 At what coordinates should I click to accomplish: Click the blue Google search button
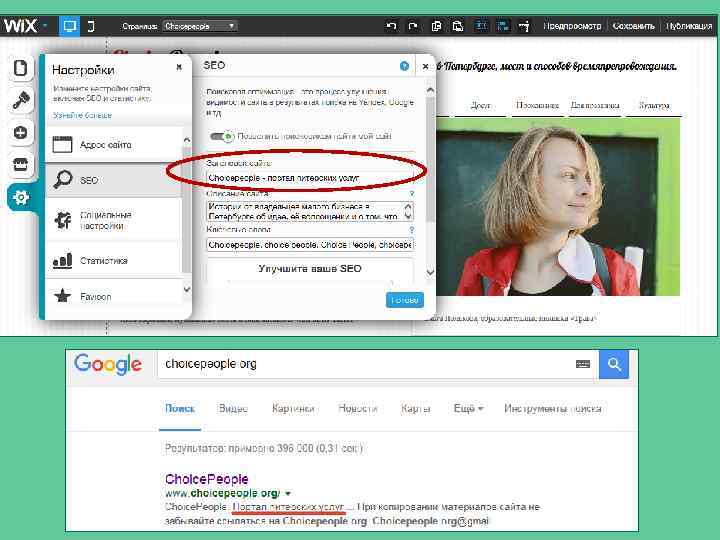614,364
